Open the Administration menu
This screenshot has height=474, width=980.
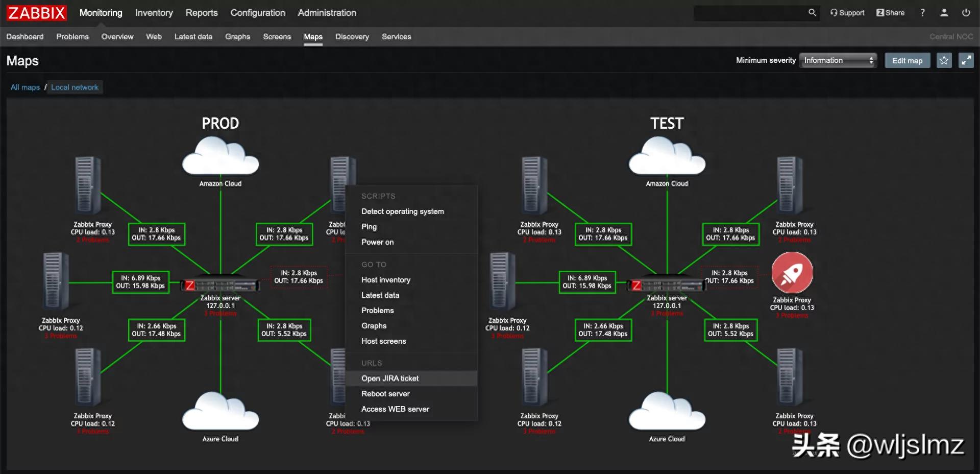(x=327, y=13)
